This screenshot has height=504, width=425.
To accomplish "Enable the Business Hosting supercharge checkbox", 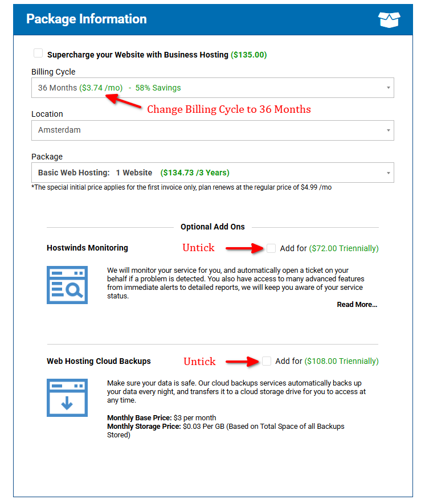I will tap(38, 54).
